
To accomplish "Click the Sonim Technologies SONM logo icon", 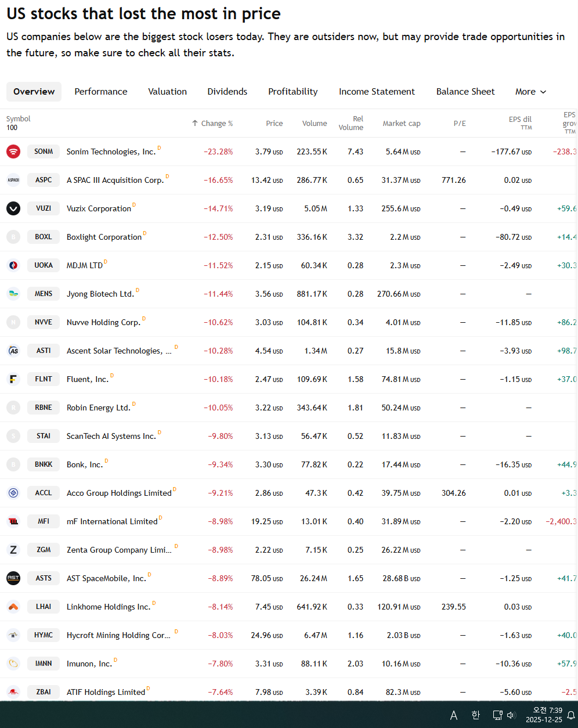I will point(13,152).
